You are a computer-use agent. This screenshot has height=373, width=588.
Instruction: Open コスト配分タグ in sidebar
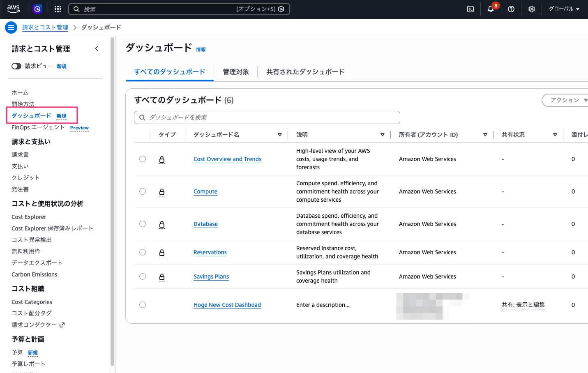tap(32, 313)
